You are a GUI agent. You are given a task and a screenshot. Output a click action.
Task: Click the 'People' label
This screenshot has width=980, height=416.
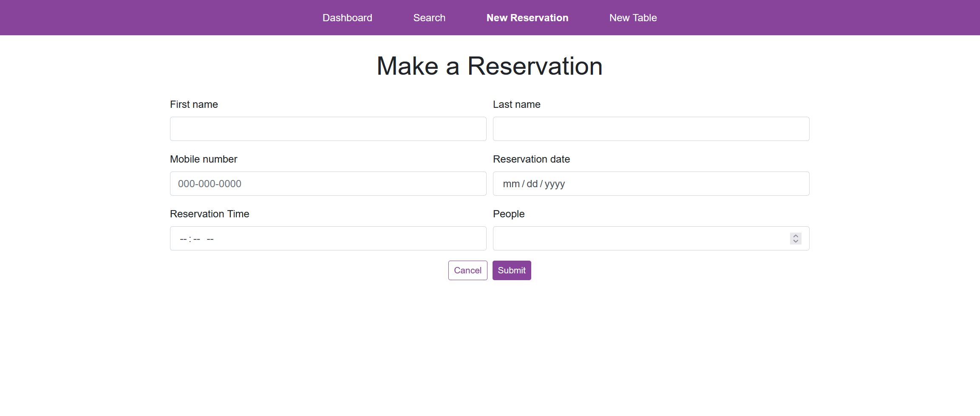pos(509,214)
